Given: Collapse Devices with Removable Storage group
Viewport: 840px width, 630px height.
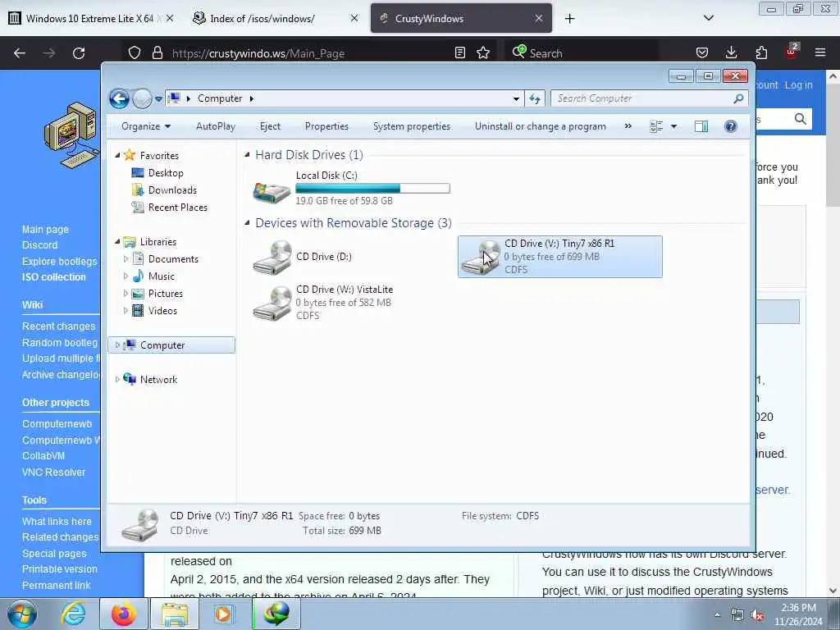Looking at the screenshot, I should click(247, 223).
